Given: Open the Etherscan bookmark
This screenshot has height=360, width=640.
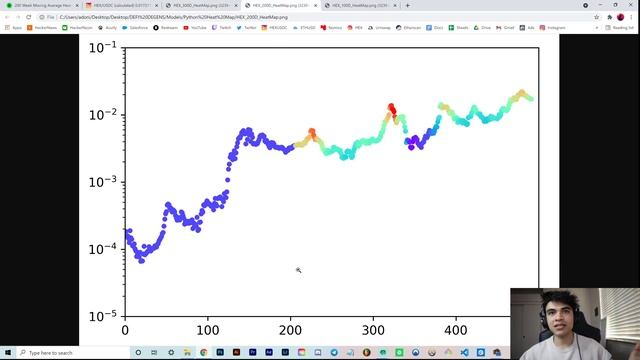Looking at the screenshot, I should click(408, 28).
